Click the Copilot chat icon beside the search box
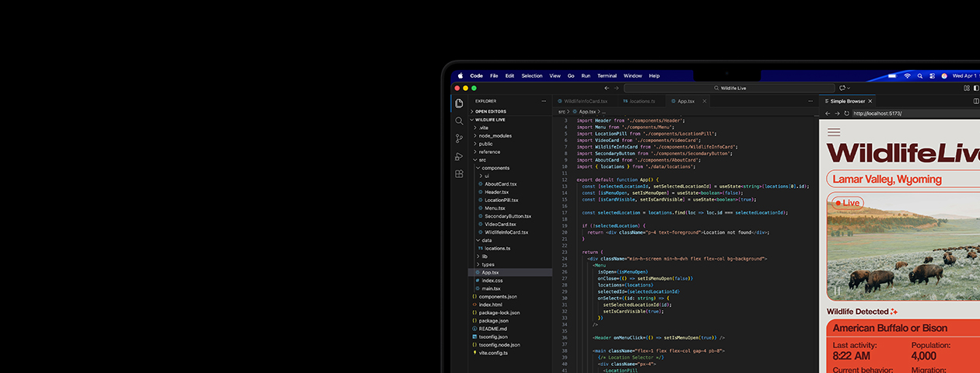The image size is (980, 373). point(843,88)
